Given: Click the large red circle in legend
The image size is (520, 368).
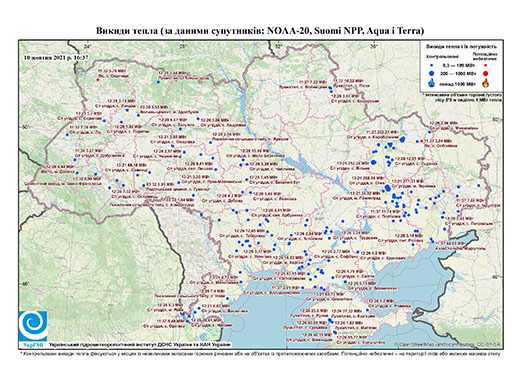Looking at the screenshot, I should (x=486, y=74).
